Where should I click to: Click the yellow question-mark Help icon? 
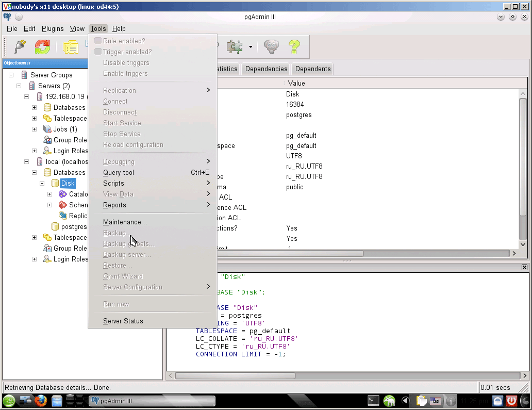[x=294, y=46]
